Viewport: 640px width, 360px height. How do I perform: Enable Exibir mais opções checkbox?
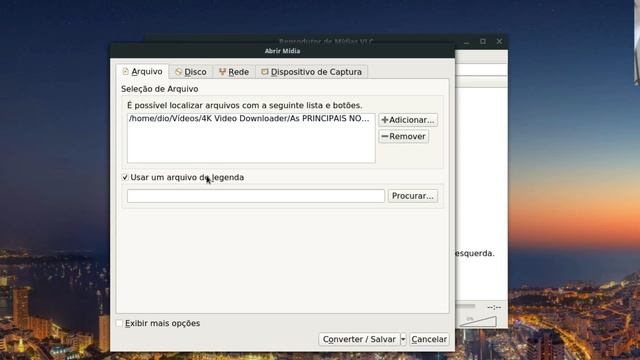(119, 323)
